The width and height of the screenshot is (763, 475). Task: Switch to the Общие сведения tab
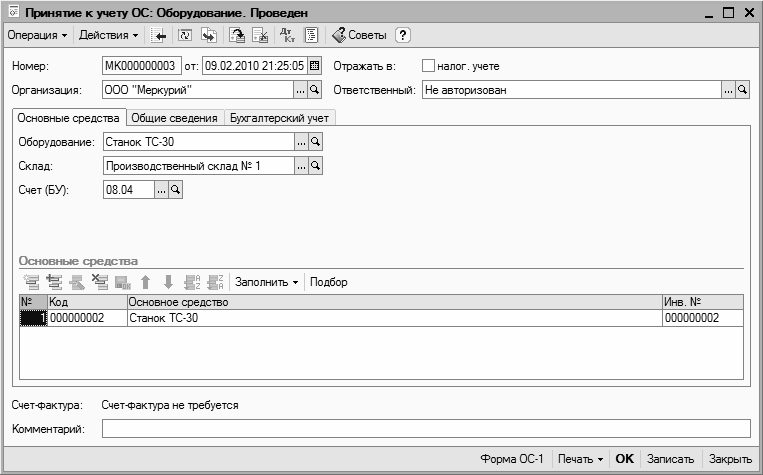click(174, 118)
